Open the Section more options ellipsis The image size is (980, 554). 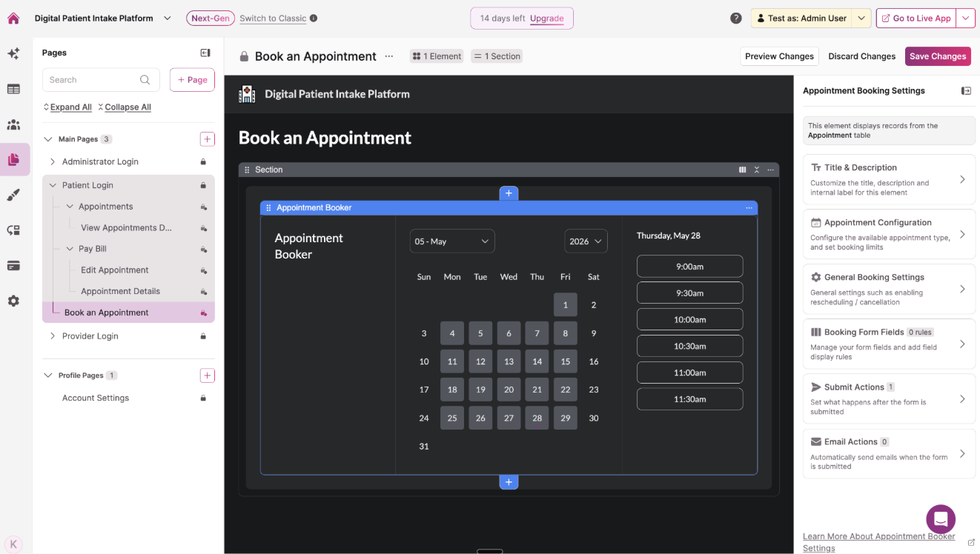(771, 170)
